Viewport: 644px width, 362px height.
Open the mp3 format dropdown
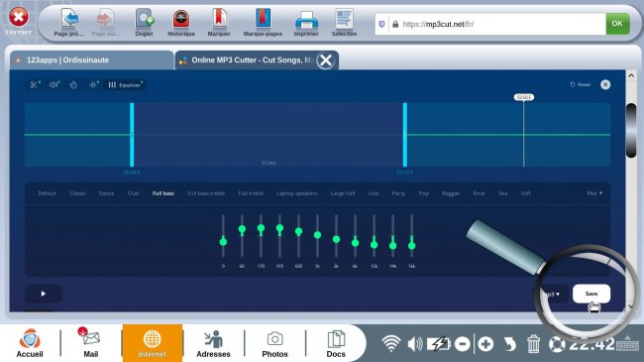pos(552,294)
